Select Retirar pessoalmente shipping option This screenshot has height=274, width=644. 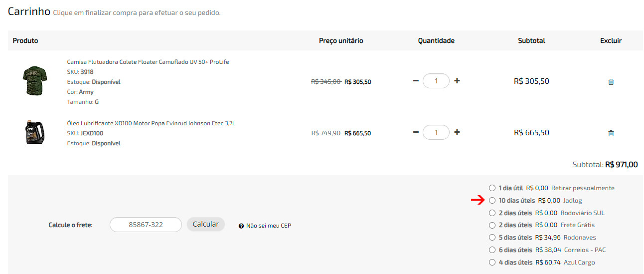492,188
